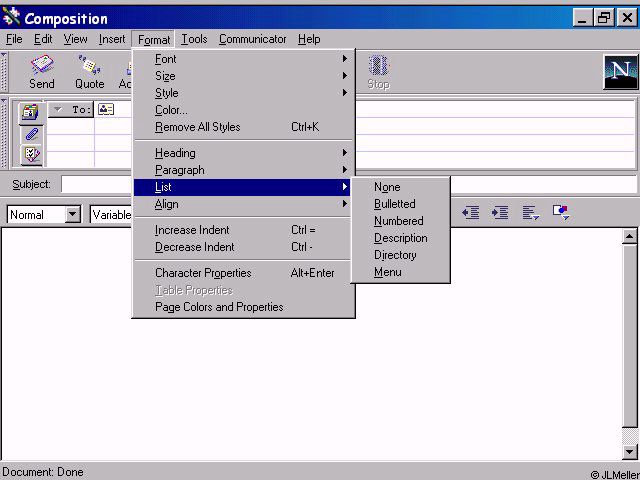This screenshot has height=480, width=640.
Task: Expand the Align submenu
Action: coord(244,204)
